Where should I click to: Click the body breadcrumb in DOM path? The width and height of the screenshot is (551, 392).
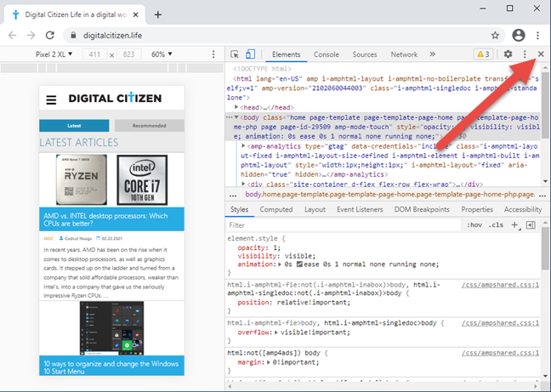[x=390, y=194]
